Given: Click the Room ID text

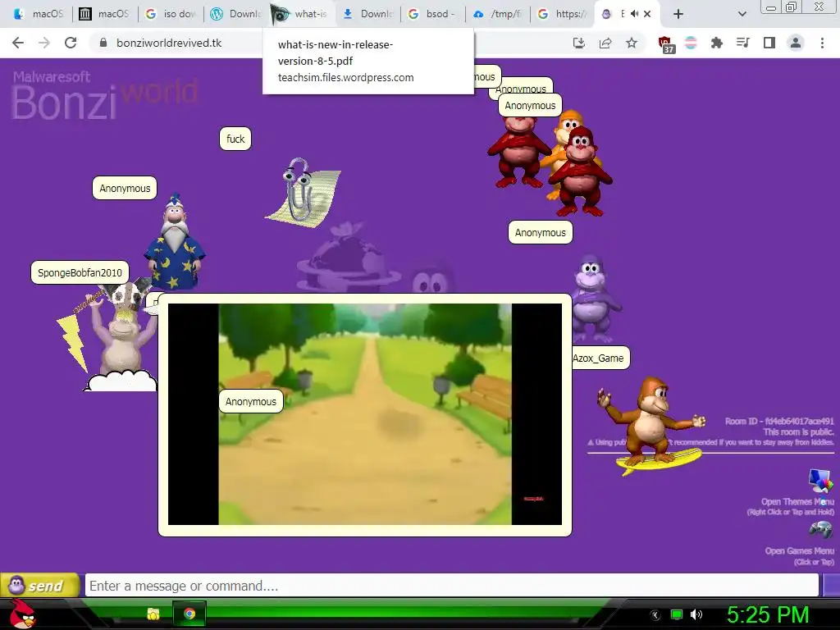Looking at the screenshot, I should (779, 421).
